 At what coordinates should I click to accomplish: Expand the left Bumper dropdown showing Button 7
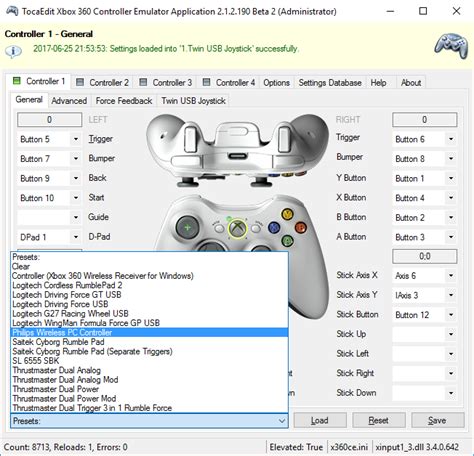[x=76, y=159]
